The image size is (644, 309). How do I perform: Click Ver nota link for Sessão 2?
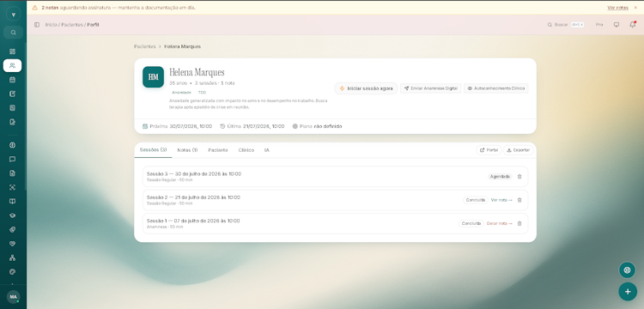[501, 200]
